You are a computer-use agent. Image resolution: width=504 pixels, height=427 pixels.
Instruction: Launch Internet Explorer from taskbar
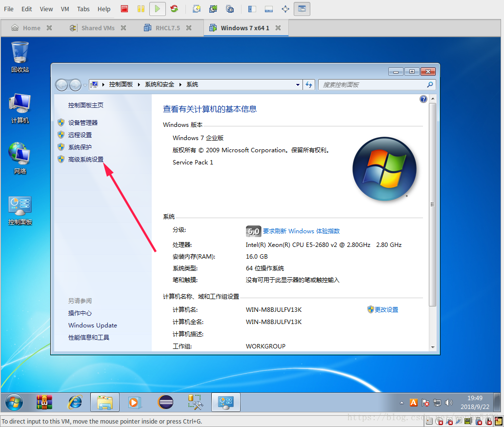click(75, 402)
